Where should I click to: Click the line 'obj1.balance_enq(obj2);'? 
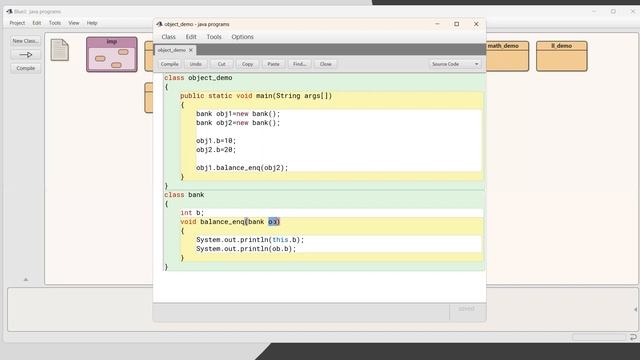pos(242,168)
